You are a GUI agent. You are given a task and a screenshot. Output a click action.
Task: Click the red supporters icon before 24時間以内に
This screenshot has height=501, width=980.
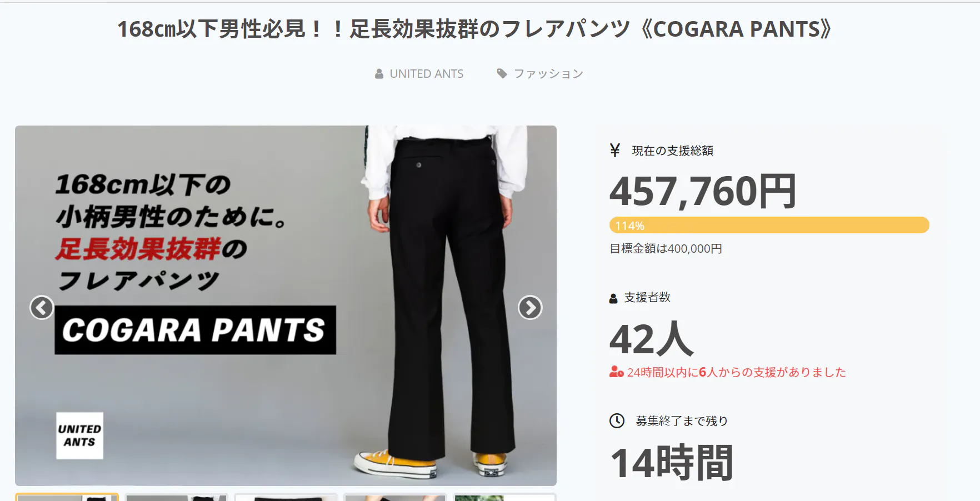click(616, 372)
